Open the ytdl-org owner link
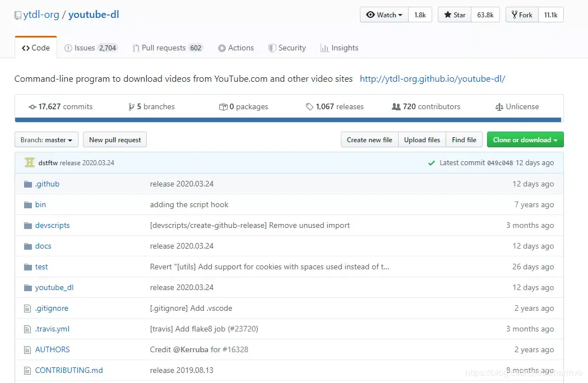This screenshot has width=588, height=383. pos(41,15)
